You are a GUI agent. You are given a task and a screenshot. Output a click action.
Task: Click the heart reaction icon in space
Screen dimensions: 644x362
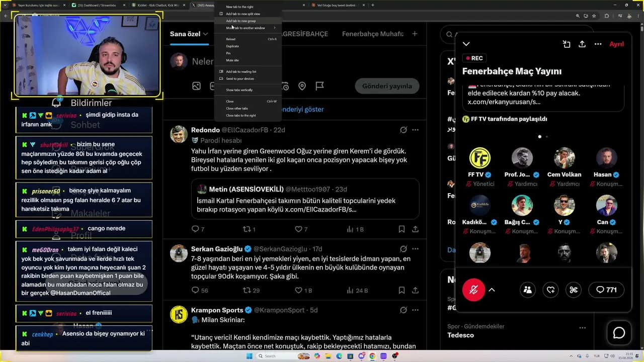pyautogui.click(x=550, y=290)
